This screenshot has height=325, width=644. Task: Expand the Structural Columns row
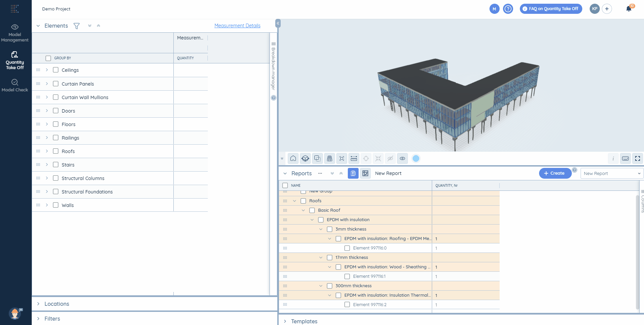pos(47,178)
